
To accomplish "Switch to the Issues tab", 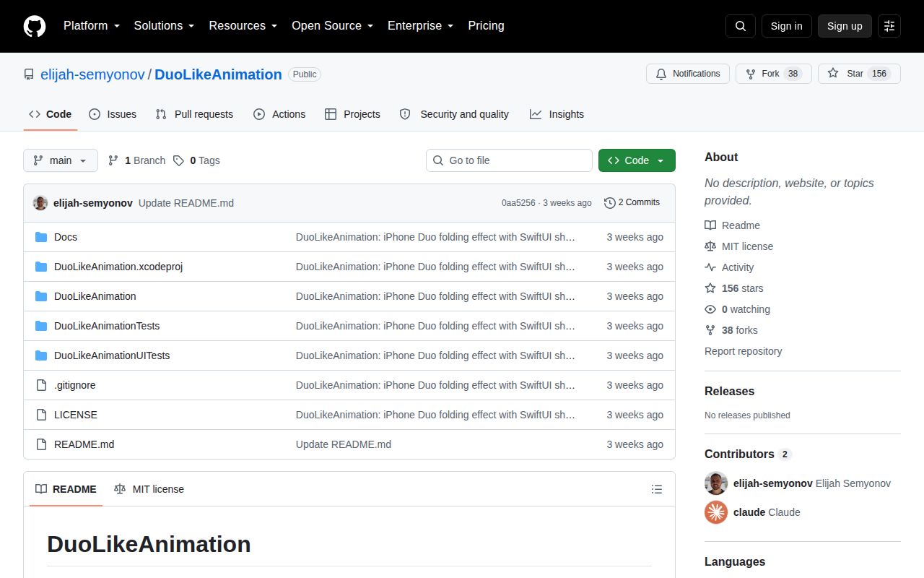I will (113, 114).
